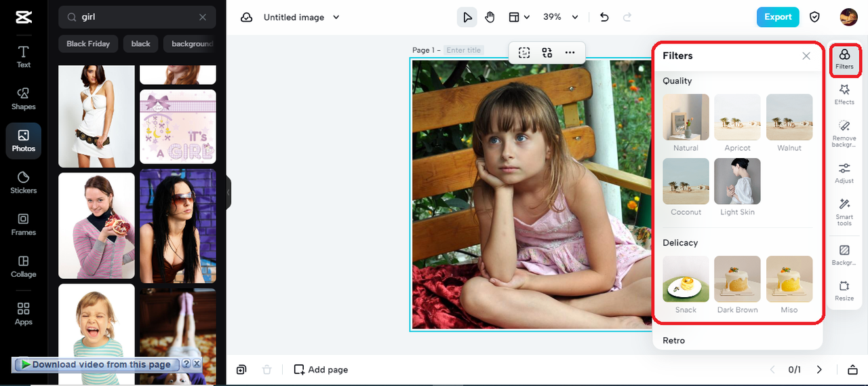Viewport: 868px width, 386px height.
Task: Clear the 'girl' search text
Action: (x=203, y=17)
